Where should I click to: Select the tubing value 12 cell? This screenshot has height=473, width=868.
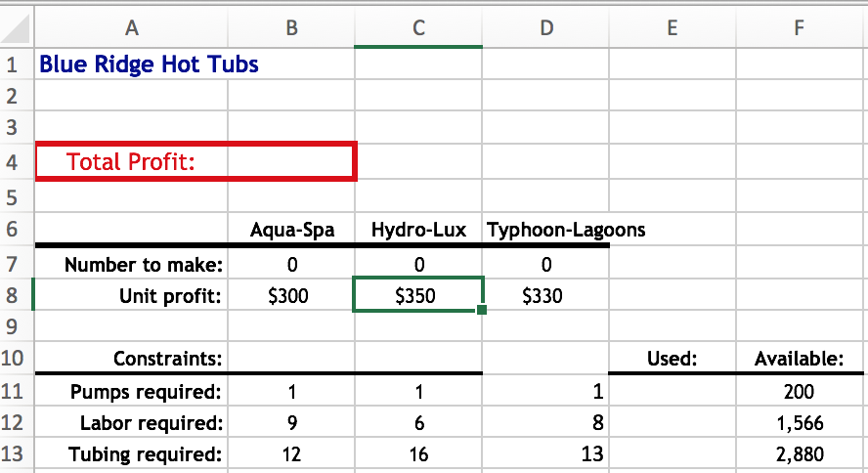291,454
